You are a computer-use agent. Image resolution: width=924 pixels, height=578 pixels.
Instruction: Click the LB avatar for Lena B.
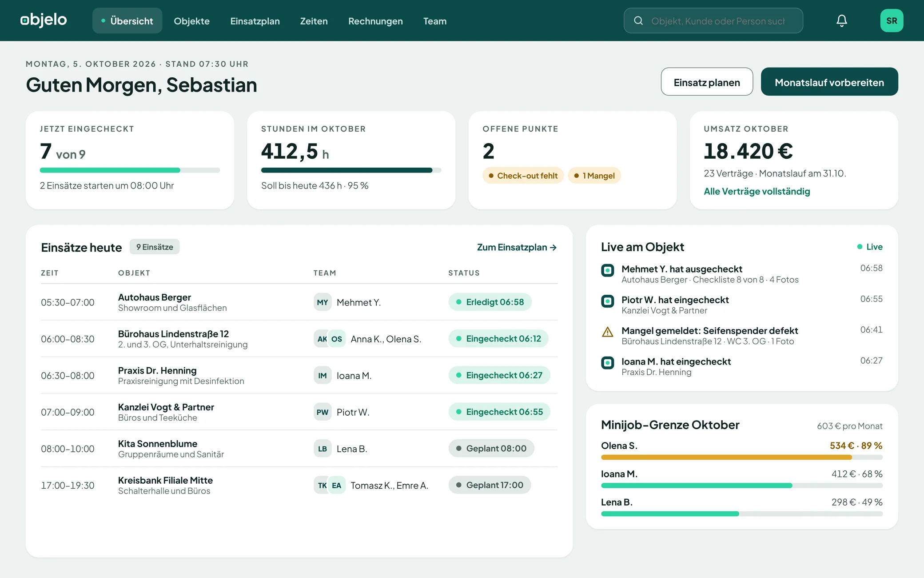pyautogui.click(x=323, y=449)
